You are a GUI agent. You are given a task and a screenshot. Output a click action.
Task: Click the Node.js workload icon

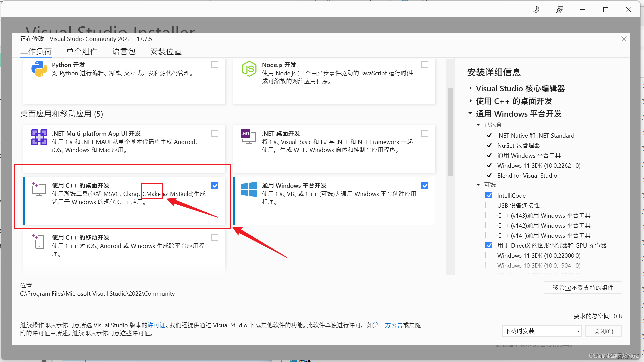tap(249, 69)
